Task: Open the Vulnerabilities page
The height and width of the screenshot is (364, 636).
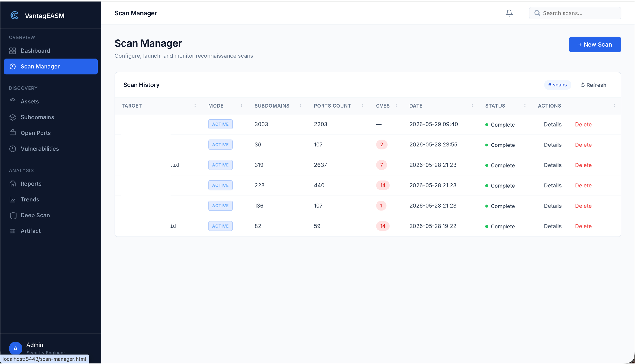Action: 51,149
